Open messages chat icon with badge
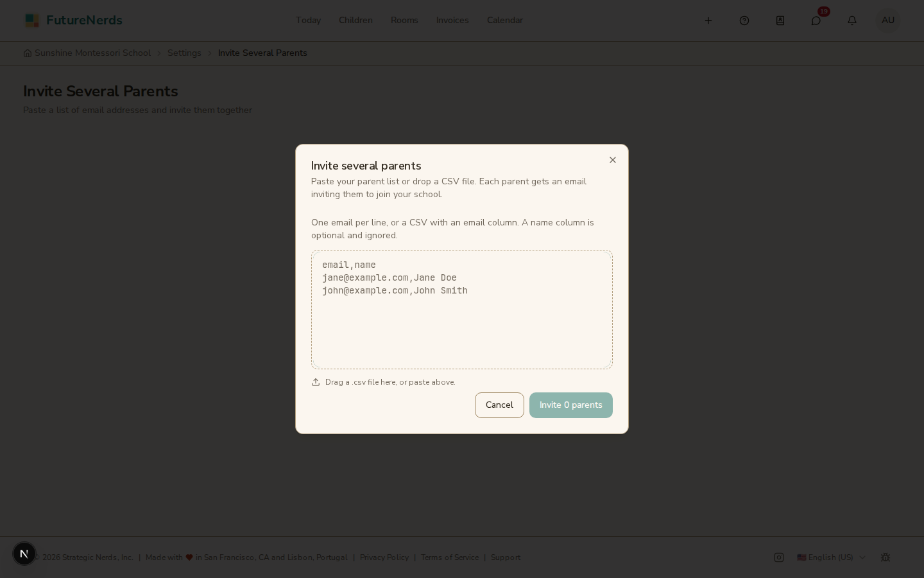The width and height of the screenshot is (924, 578). pos(816,21)
